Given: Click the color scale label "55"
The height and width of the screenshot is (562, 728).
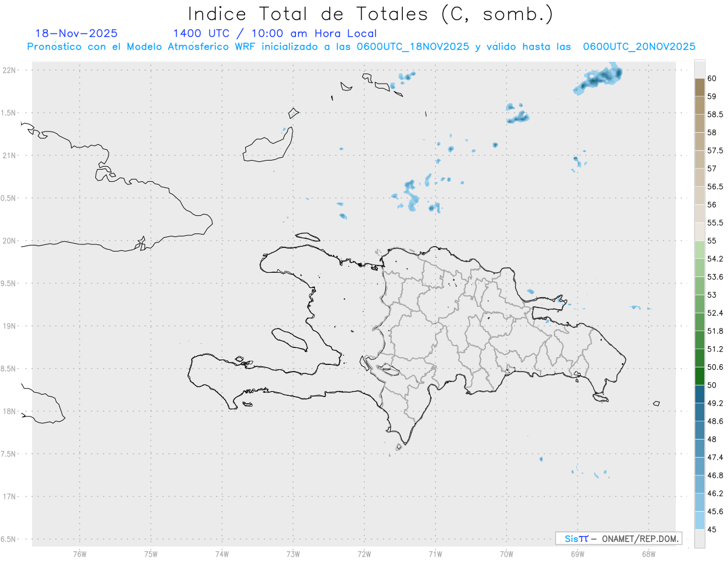Looking at the screenshot, I should coord(712,241).
